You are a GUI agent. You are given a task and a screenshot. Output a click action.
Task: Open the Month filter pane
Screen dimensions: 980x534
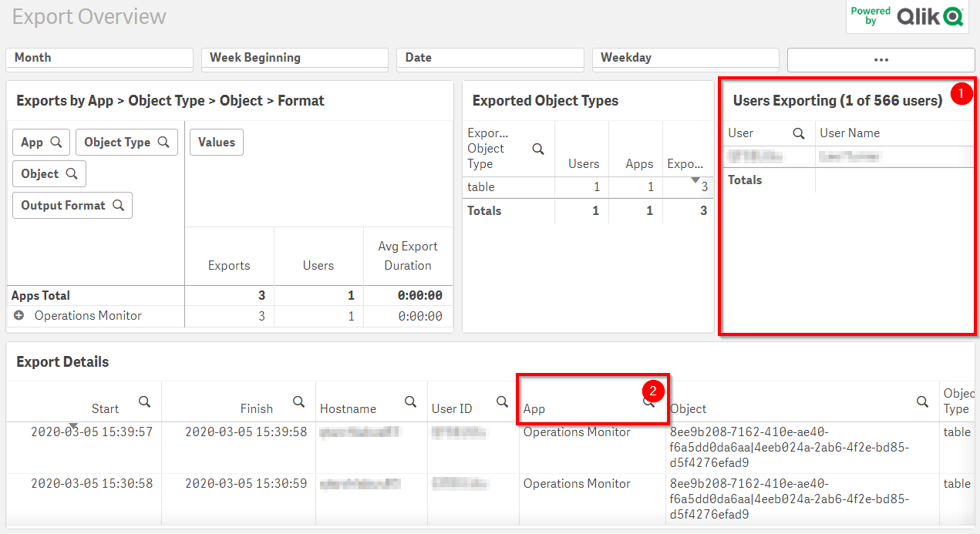[99, 59]
